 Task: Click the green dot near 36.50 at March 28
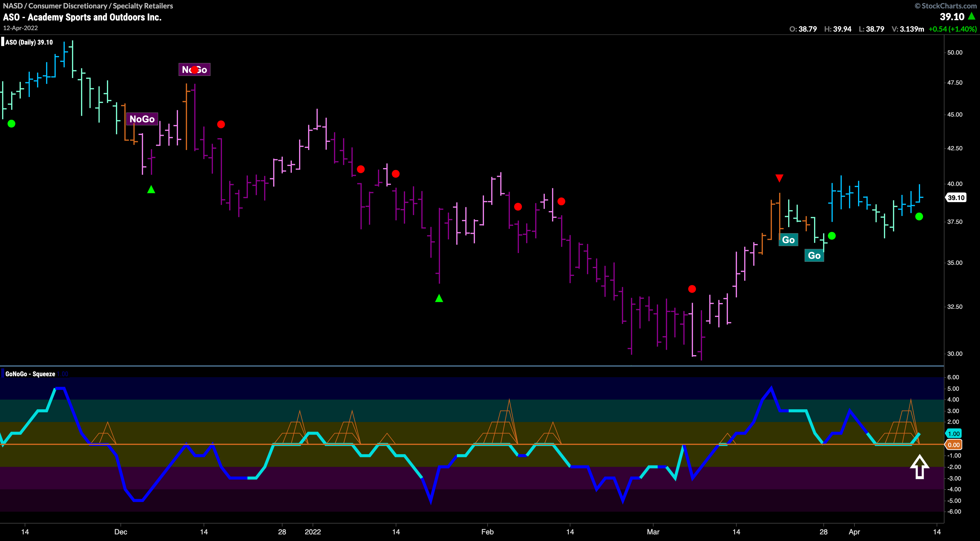(832, 236)
